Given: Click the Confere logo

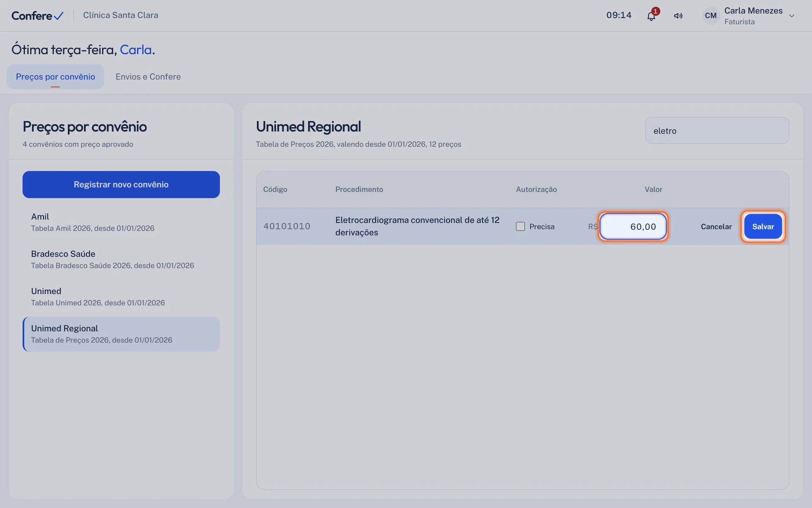Looking at the screenshot, I should coord(38,16).
